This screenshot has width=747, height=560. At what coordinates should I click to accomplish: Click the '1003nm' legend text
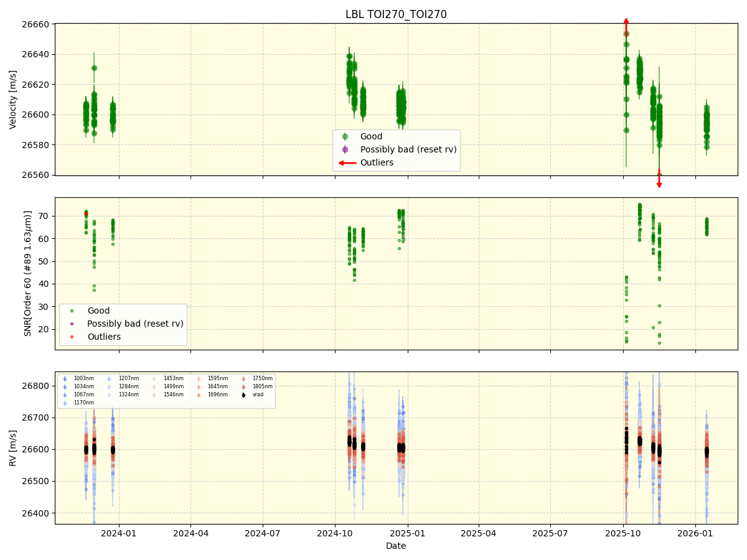[x=83, y=378]
